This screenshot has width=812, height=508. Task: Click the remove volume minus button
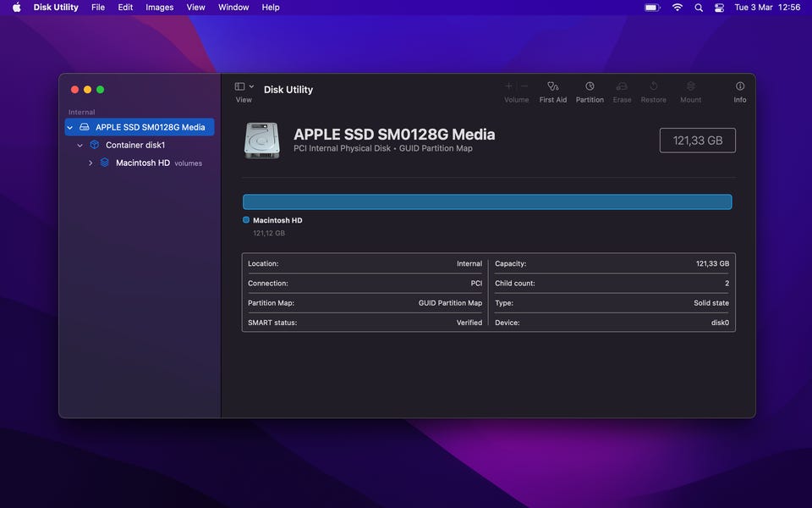click(524, 86)
